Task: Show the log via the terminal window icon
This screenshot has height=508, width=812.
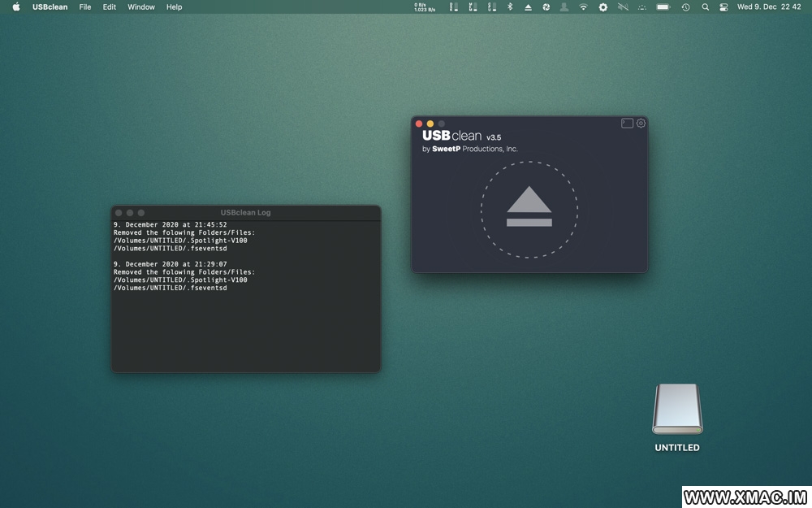Action: [x=627, y=124]
